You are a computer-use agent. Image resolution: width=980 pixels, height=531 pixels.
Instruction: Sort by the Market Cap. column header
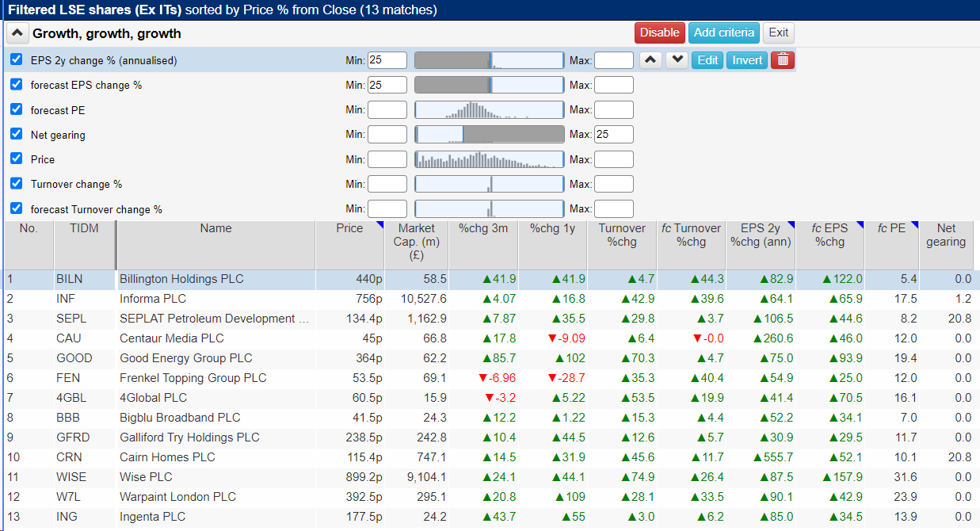point(417,241)
